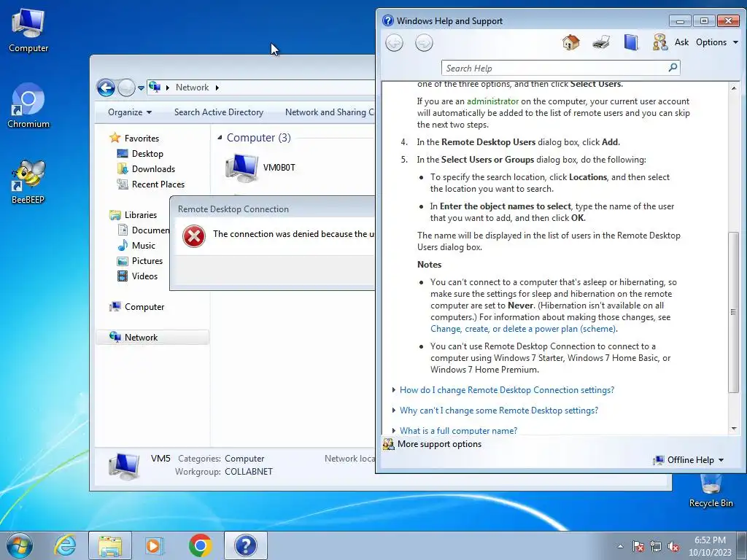Screen dimensions: 747x560
Task: Click Help scrollbar down arrow
Action: tap(734, 429)
